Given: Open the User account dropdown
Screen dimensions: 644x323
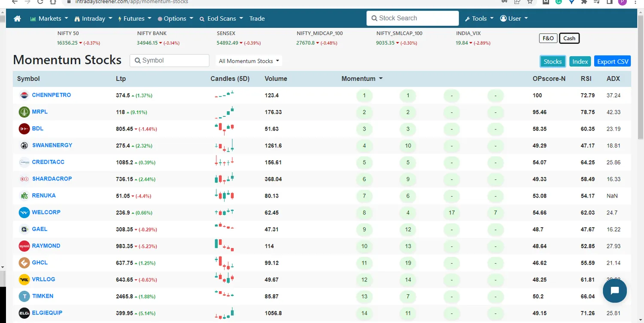Looking at the screenshot, I should (514, 18).
